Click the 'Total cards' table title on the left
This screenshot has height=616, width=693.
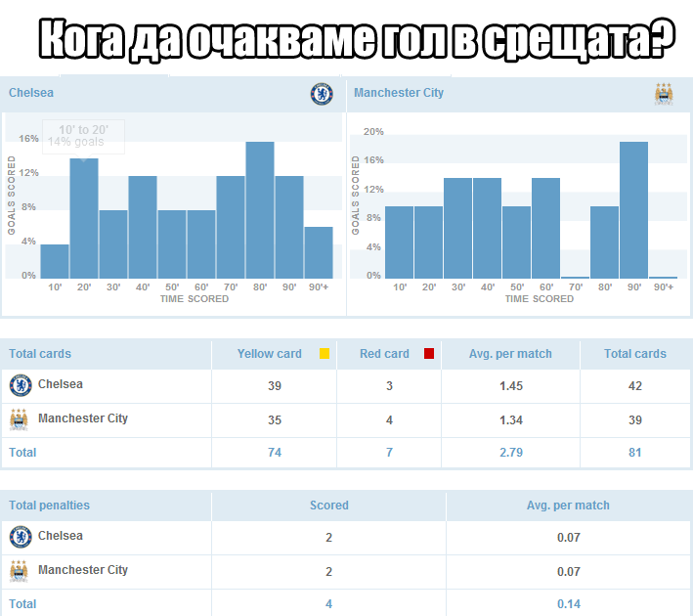coord(40,353)
